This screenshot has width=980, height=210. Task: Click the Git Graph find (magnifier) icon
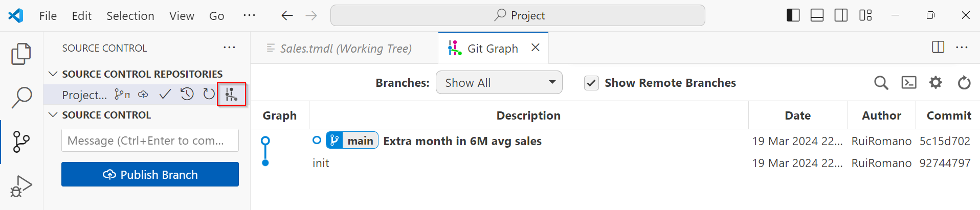click(x=881, y=83)
